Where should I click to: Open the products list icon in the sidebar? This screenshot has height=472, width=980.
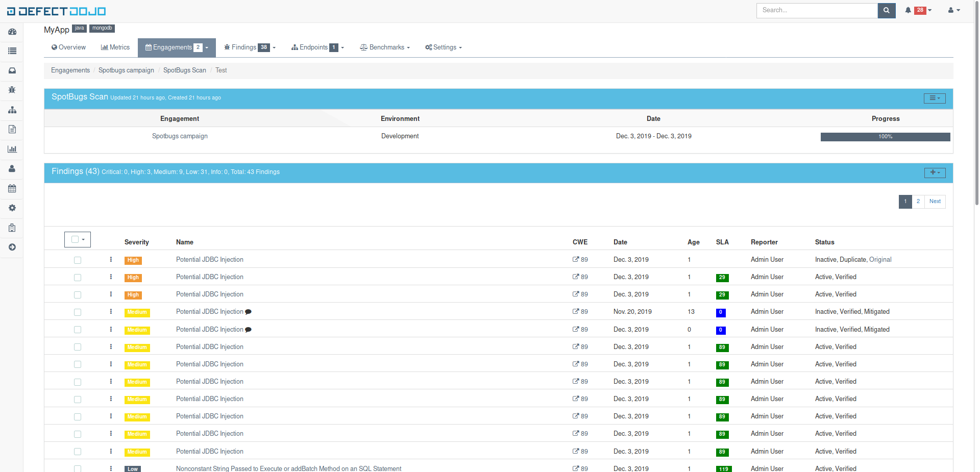pos(12,51)
